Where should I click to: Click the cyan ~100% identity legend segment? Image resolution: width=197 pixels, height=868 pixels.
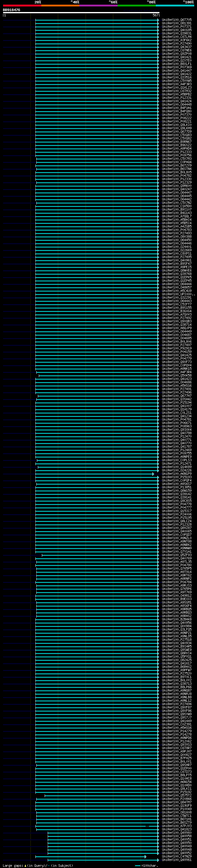click(x=175, y=6)
